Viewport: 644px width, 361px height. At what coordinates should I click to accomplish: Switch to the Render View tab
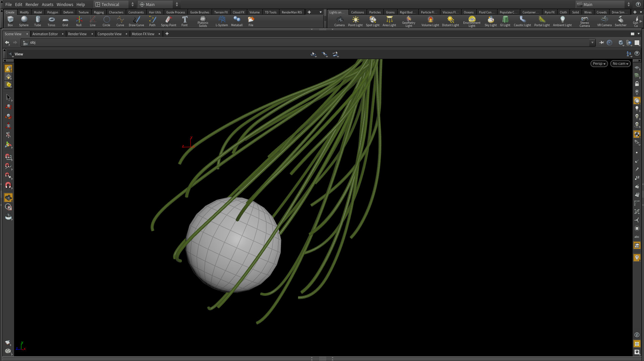[77, 34]
